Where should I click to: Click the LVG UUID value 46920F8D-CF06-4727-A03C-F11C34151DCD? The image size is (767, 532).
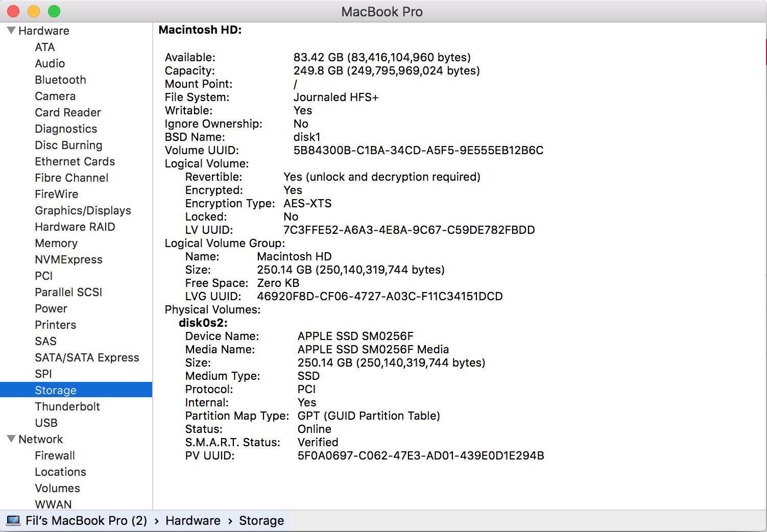coord(380,296)
